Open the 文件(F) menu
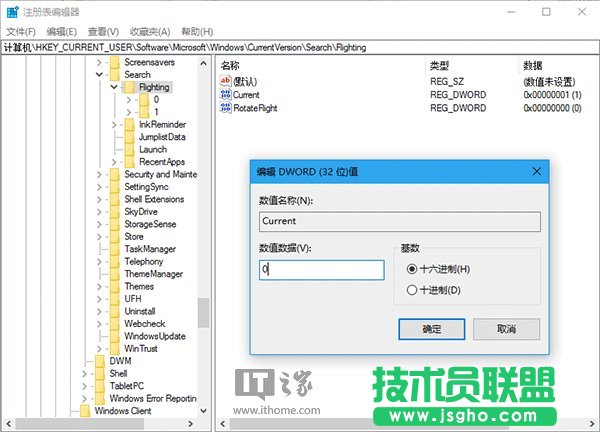Screen dimensions: 600x432 (20, 32)
